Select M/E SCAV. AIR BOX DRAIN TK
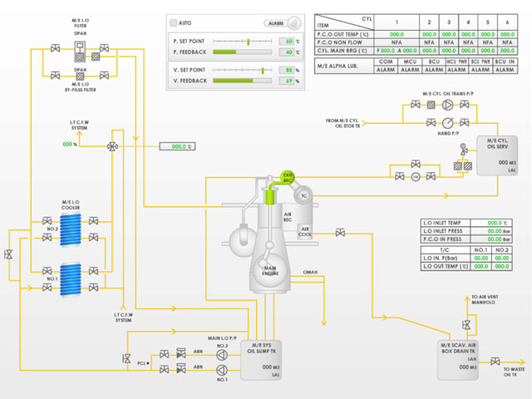The image size is (532, 399). (x=458, y=360)
